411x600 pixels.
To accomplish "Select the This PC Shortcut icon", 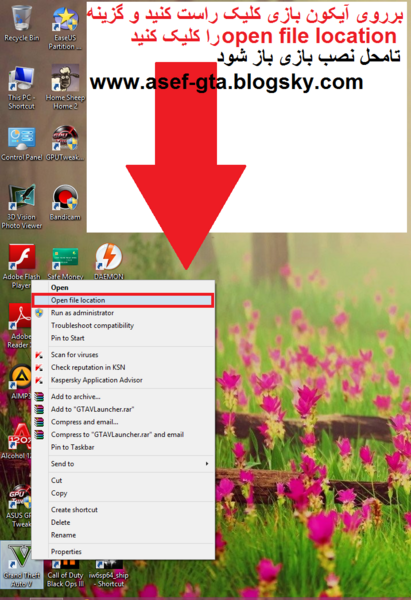I will 21,88.
